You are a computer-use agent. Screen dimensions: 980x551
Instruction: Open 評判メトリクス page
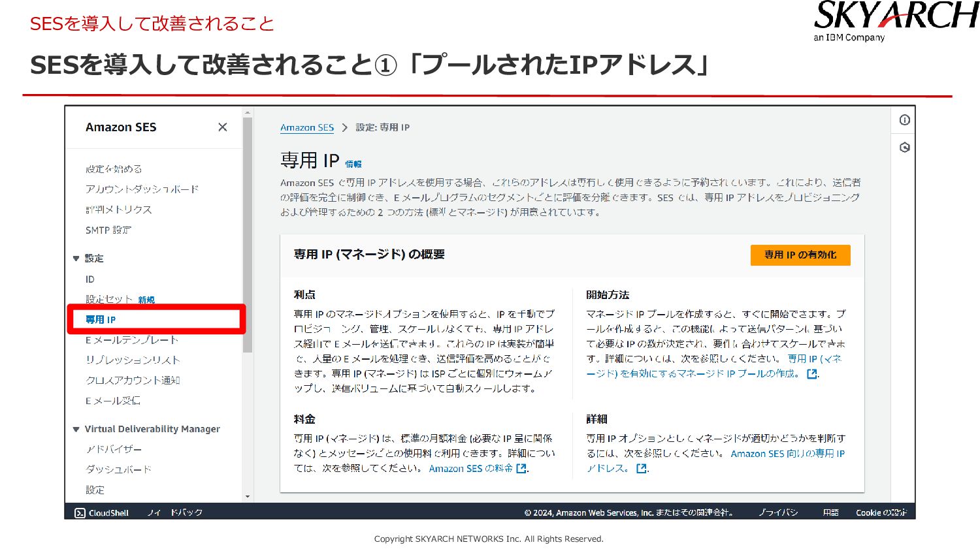click(119, 210)
